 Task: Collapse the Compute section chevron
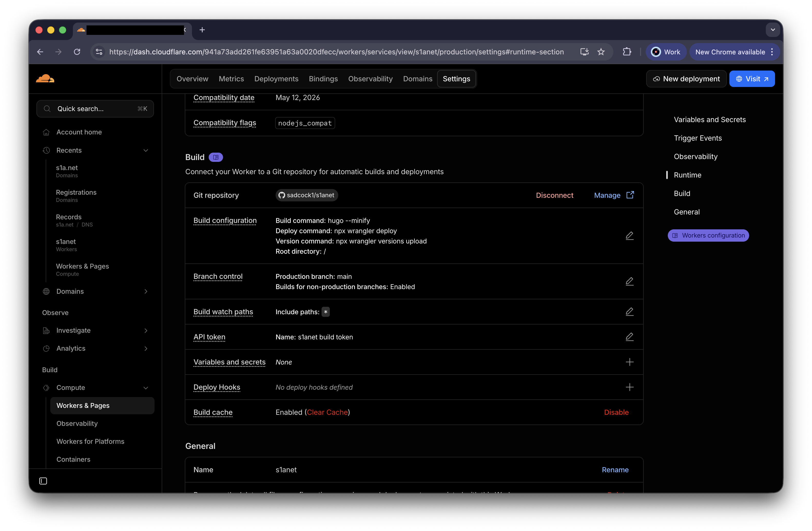(x=146, y=388)
